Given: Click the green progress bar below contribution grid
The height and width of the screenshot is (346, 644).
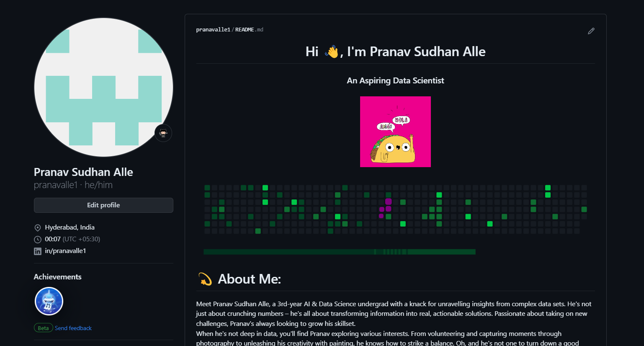Looking at the screenshot, I should tap(340, 252).
